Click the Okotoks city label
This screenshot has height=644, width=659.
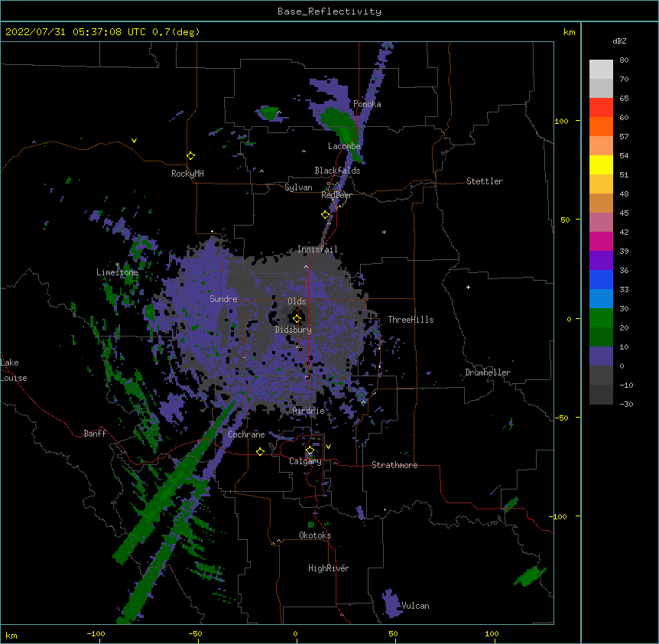[x=315, y=535]
